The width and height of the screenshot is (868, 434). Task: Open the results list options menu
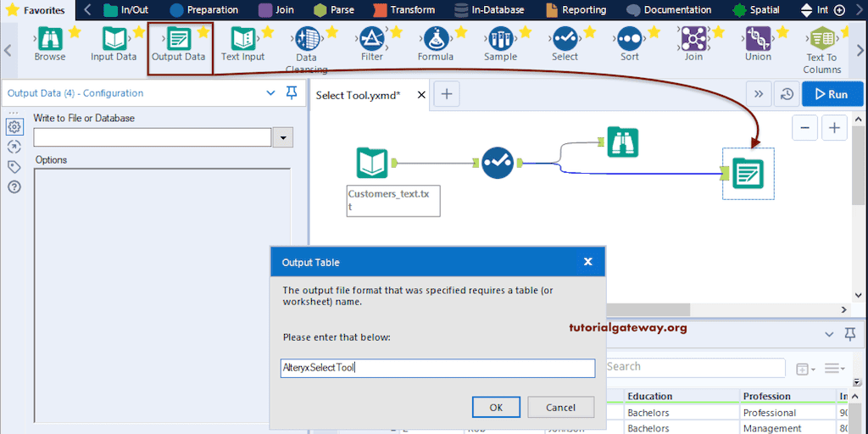click(x=834, y=368)
